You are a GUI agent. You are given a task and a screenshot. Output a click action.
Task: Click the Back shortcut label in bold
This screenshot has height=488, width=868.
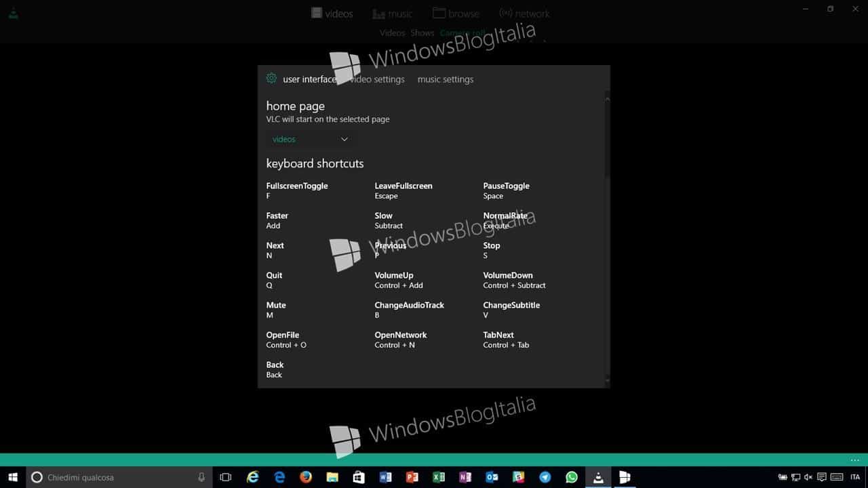275,365
